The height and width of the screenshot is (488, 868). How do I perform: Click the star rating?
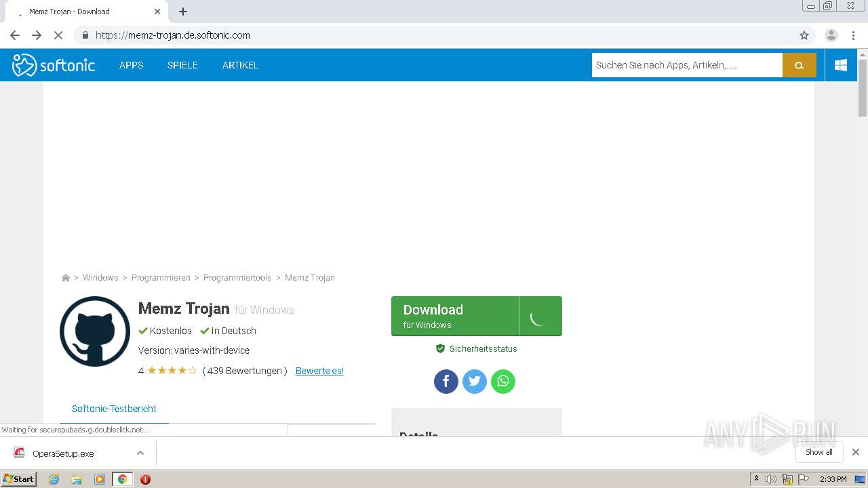coord(172,371)
